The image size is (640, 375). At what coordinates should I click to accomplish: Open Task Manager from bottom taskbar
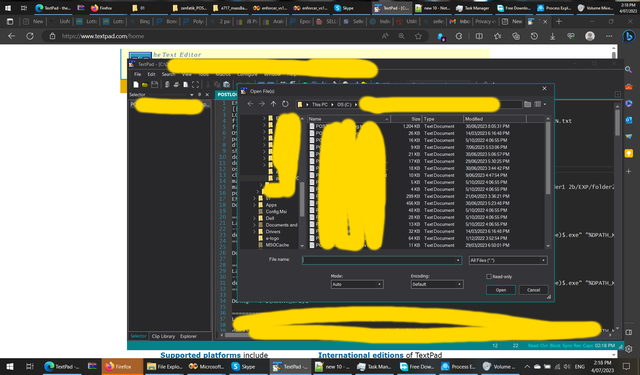pyautogui.click(x=374, y=366)
